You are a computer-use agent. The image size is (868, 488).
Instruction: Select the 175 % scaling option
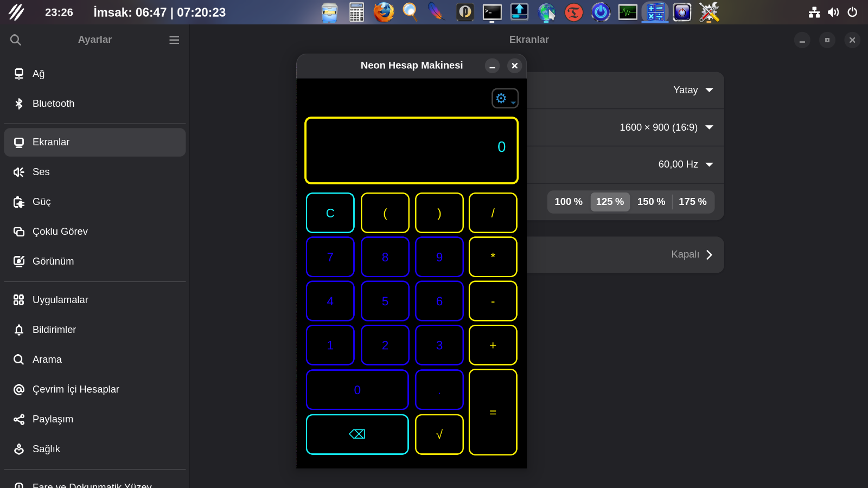coord(692,202)
